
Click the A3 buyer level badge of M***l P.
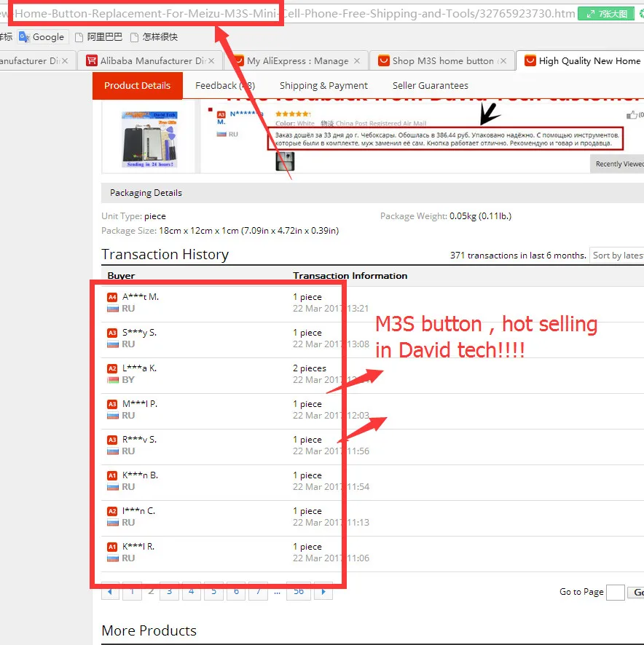pos(112,404)
